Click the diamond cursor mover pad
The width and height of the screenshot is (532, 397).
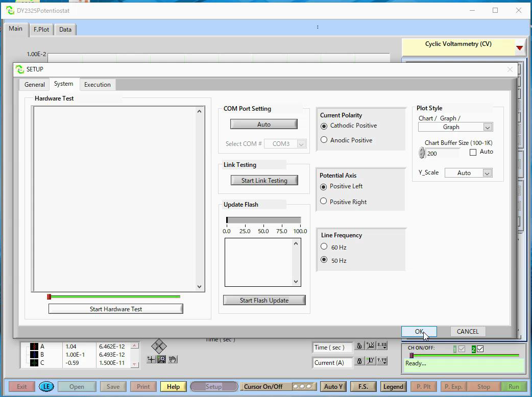159,346
